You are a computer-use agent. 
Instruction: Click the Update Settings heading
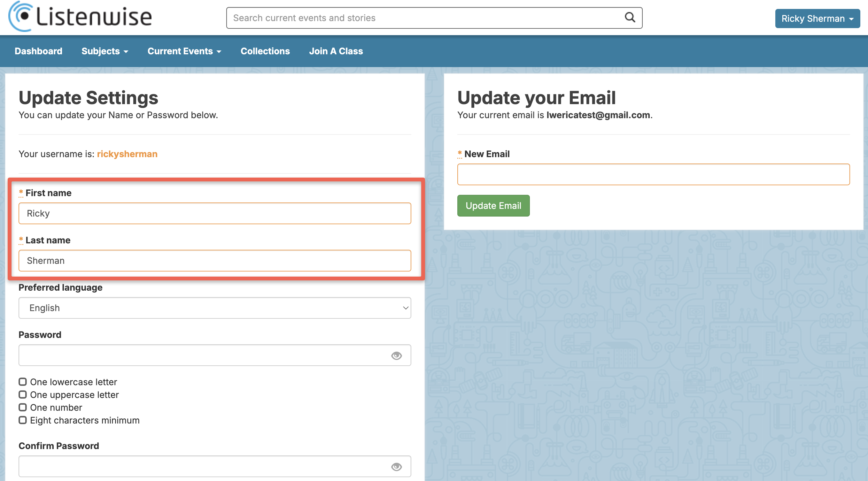pyautogui.click(x=88, y=98)
